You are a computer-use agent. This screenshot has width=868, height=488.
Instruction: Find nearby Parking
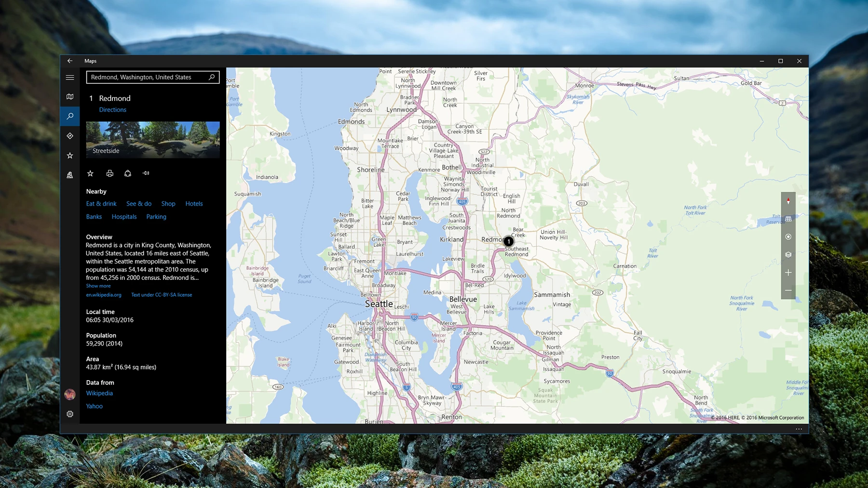pyautogui.click(x=156, y=217)
